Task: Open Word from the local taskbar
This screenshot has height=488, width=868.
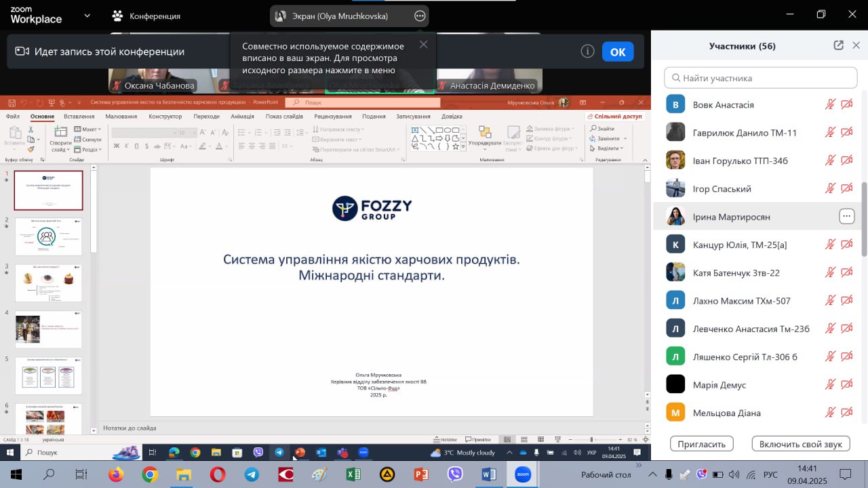Action: [489, 474]
